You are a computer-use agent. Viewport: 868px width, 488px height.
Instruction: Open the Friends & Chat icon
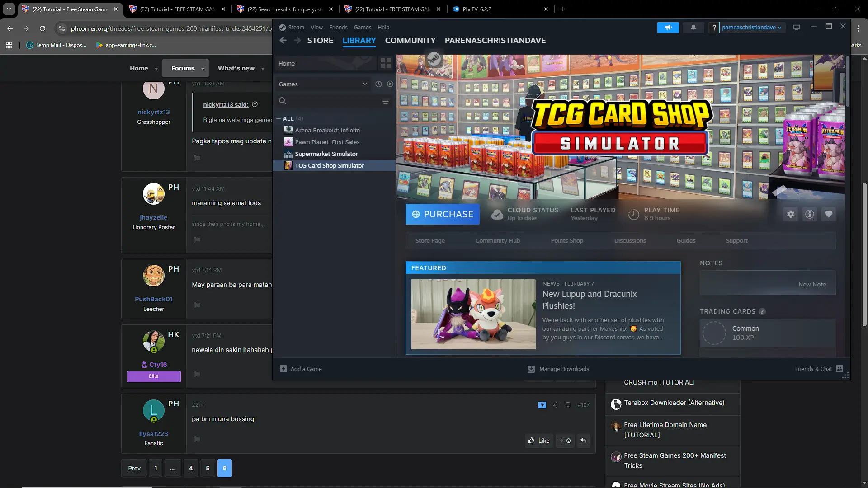click(840, 369)
